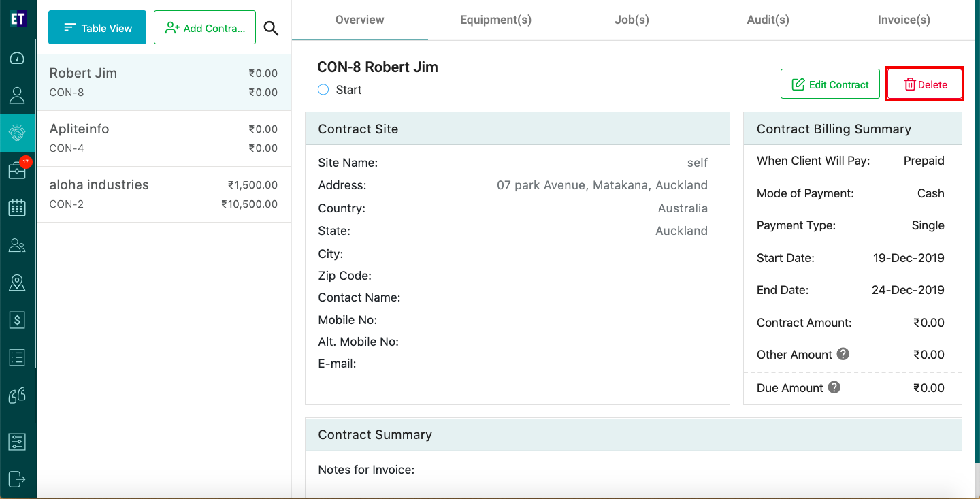The width and height of the screenshot is (980, 499).
Task: Click the Prepaid payment value
Action: point(924,161)
